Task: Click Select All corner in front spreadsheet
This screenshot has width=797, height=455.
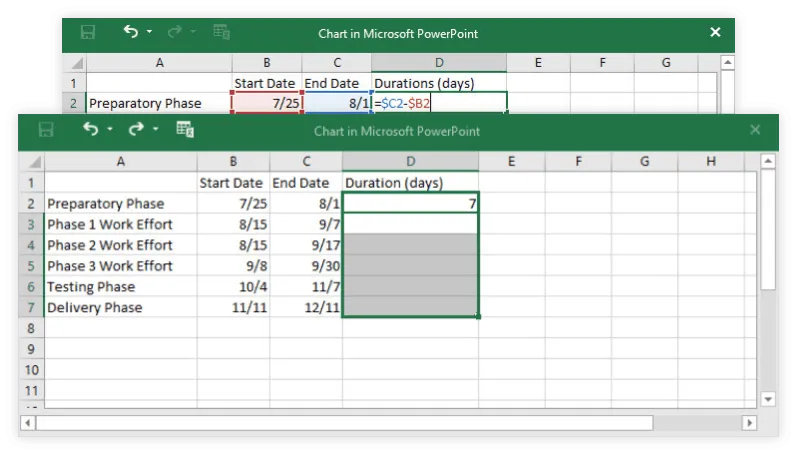Action: click(x=33, y=162)
